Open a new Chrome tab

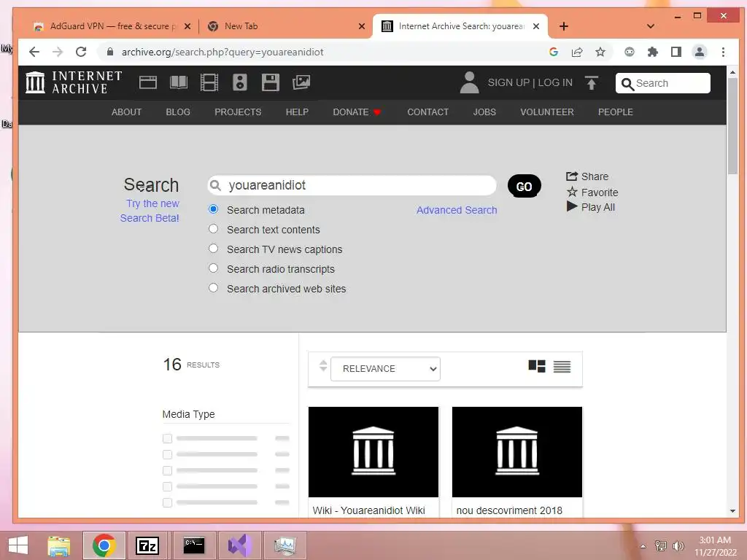click(x=564, y=26)
